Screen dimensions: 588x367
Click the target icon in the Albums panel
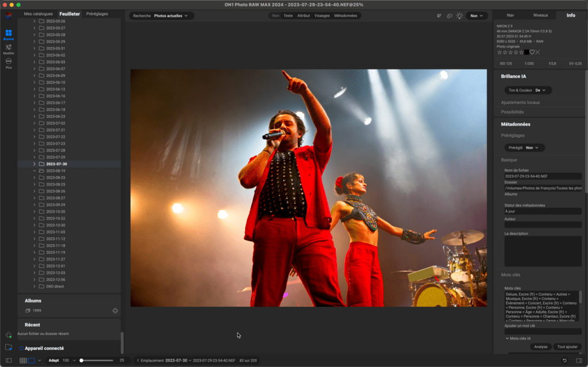pyautogui.click(x=115, y=311)
